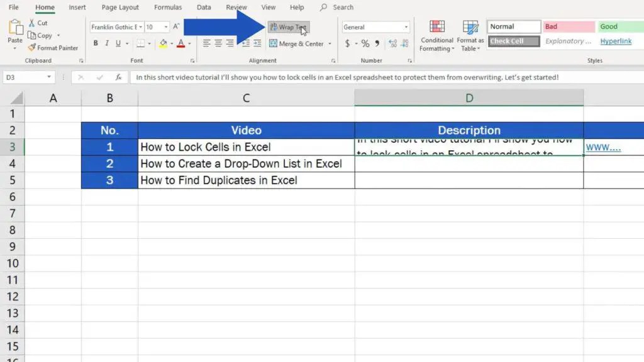644x362 pixels.
Task: Open Conditional Formatting options
Action: (x=436, y=36)
